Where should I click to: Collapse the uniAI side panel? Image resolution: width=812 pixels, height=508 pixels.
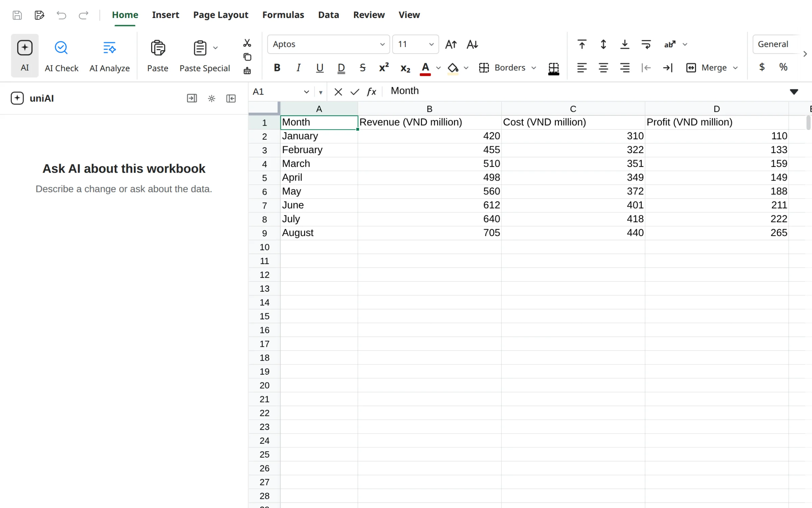click(x=231, y=99)
